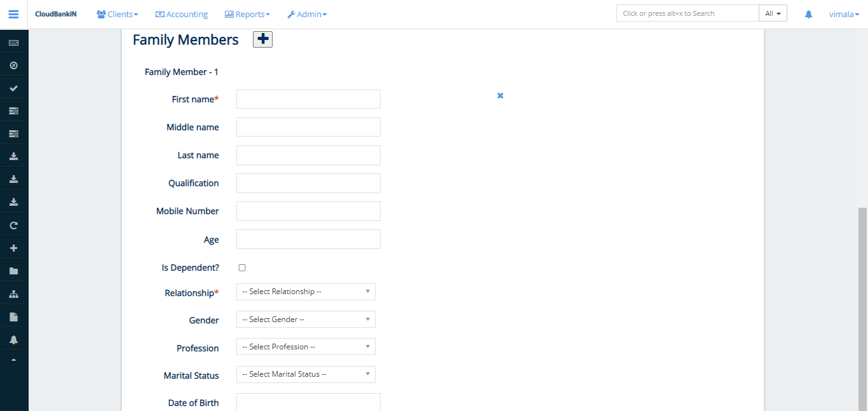868x411 pixels.
Task: Add a new family member with plus button
Action: pyautogui.click(x=262, y=39)
